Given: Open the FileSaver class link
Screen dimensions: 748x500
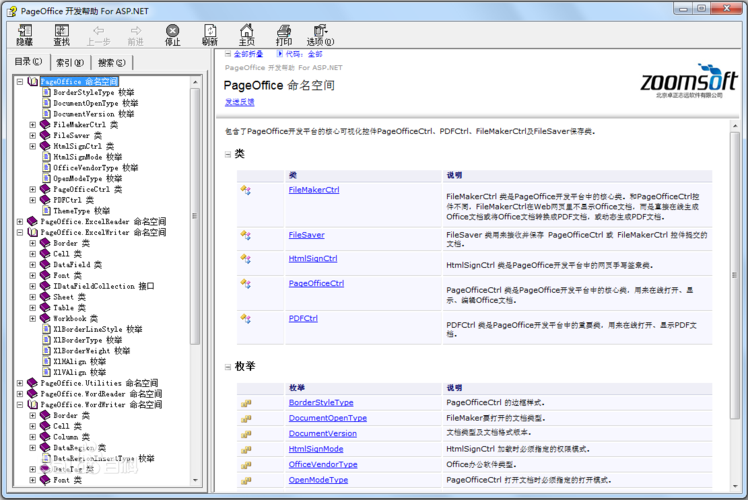Looking at the screenshot, I should pos(306,235).
